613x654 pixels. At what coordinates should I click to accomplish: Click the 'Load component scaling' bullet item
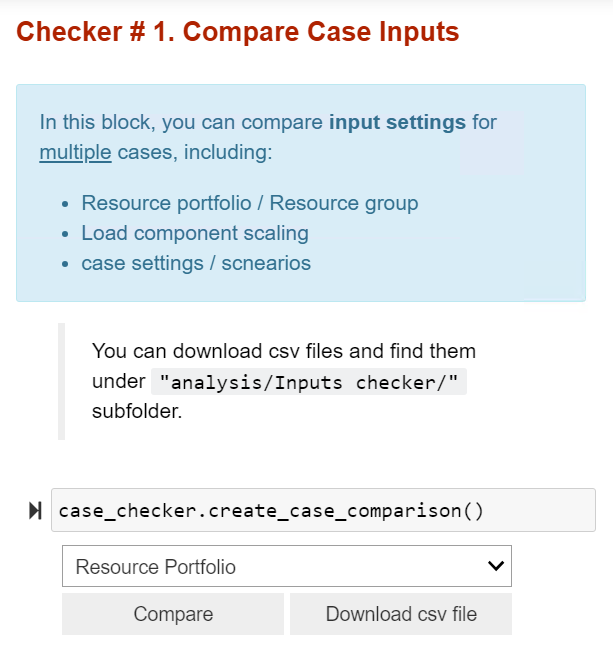195,233
